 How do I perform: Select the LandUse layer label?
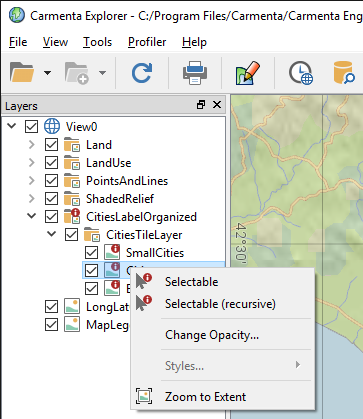pyautogui.click(x=109, y=163)
